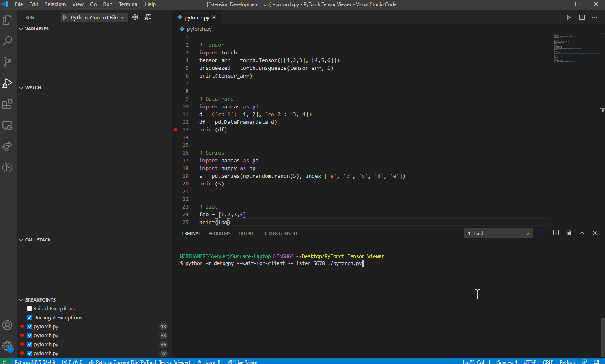Image resolution: width=605 pixels, height=364 pixels.
Task: Open the Run and Debug view
Action: pos(7,83)
